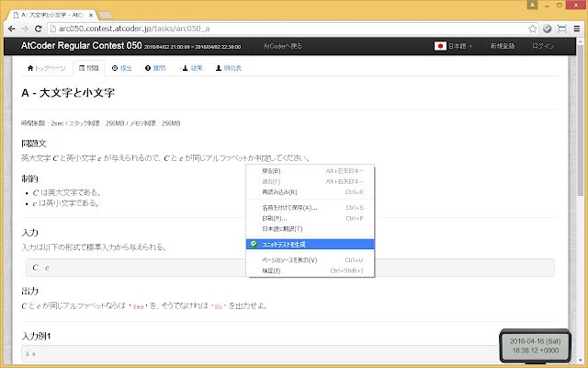This screenshot has width=588, height=368.
Task: Click the user profile icon in title bar
Action: point(532,5)
